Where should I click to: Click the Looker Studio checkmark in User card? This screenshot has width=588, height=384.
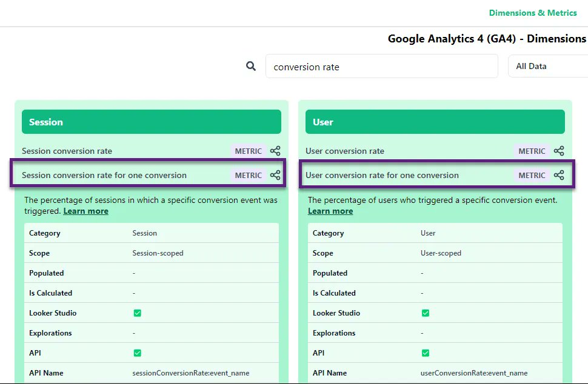(x=426, y=313)
